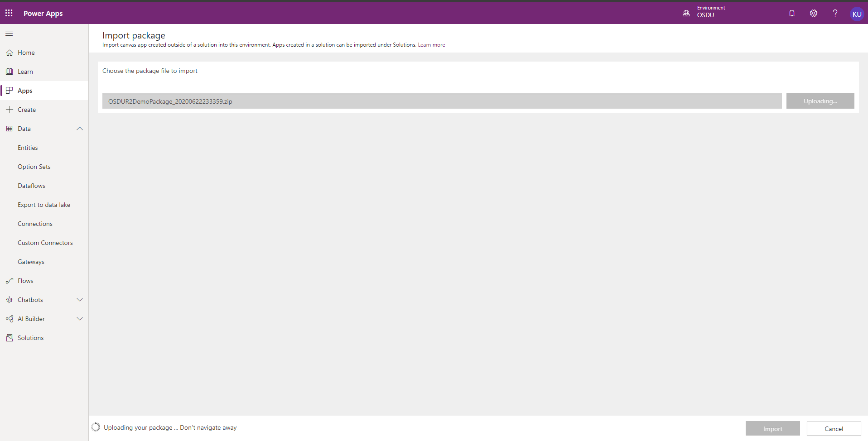Collapse the Data section chevron
This screenshot has height=441, width=868.
click(x=80, y=129)
